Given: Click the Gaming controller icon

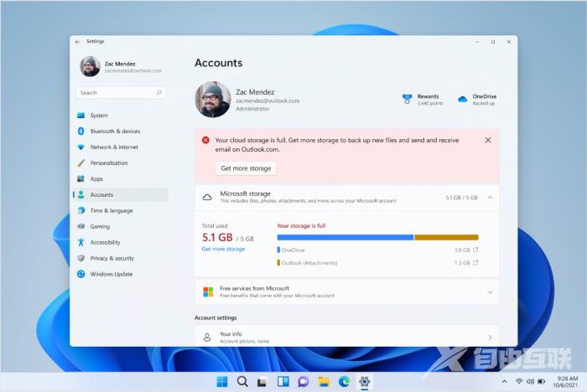Looking at the screenshot, I should [81, 226].
